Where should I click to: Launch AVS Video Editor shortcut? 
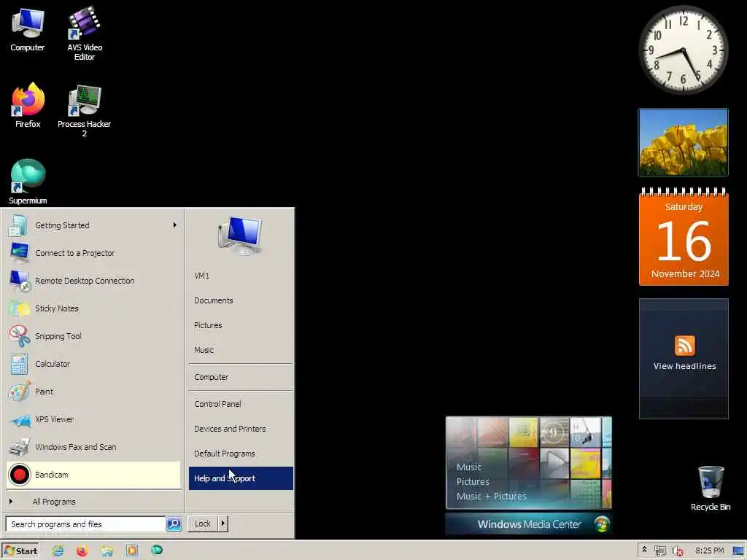[x=85, y=34]
